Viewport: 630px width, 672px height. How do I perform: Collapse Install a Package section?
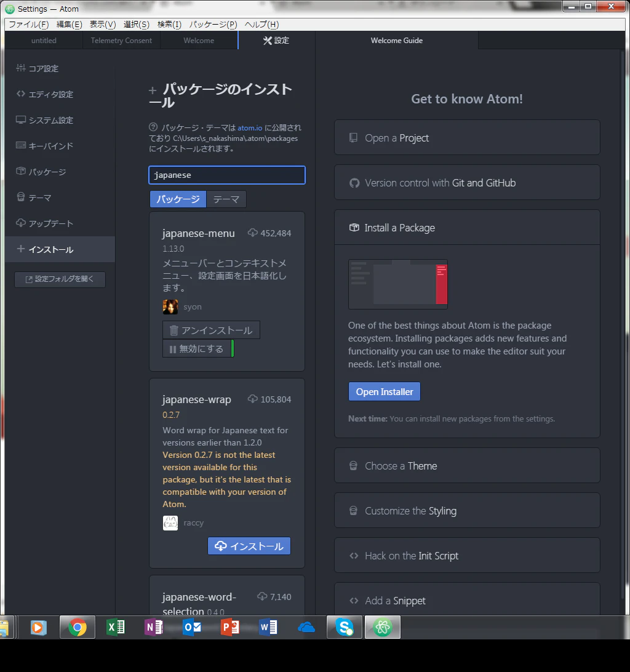click(467, 228)
